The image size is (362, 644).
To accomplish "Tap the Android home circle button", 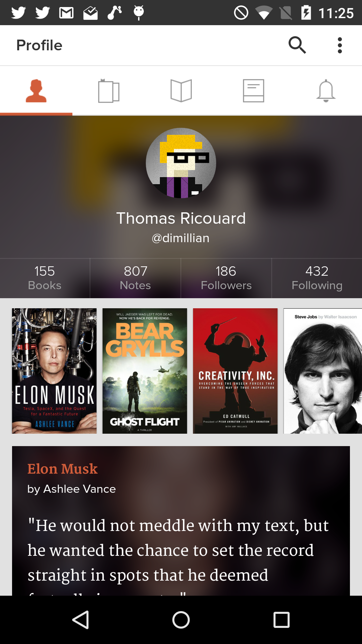I will click(x=181, y=620).
